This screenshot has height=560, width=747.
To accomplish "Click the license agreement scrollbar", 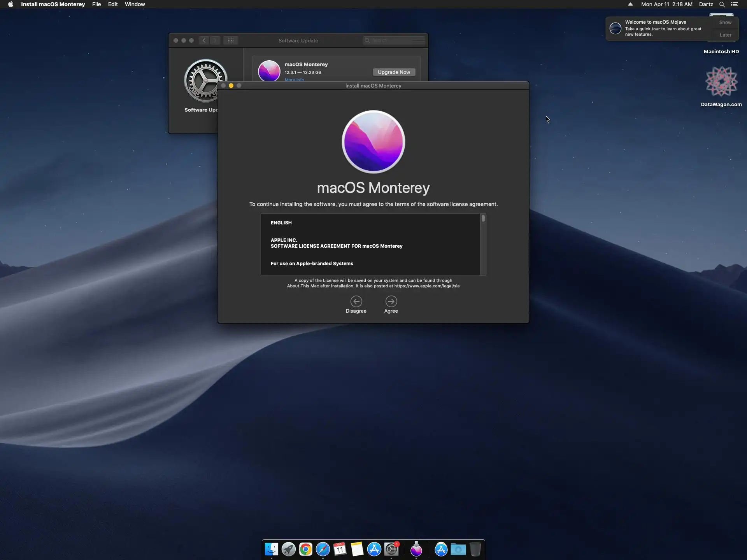I will [x=483, y=219].
